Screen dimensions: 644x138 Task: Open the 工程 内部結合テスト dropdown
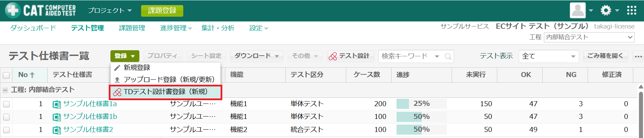(x=589, y=37)
